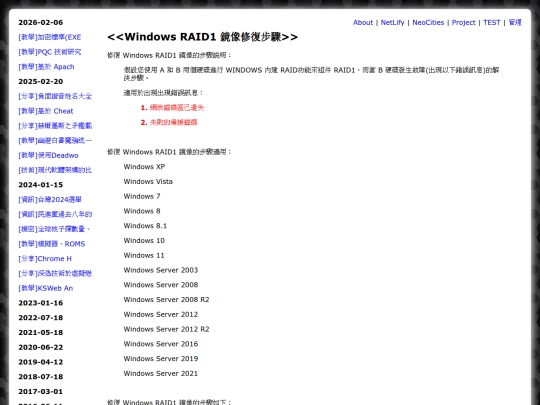Open the Project page link
The width and height of the screenshot is (540, 405).
coord(464,22)
